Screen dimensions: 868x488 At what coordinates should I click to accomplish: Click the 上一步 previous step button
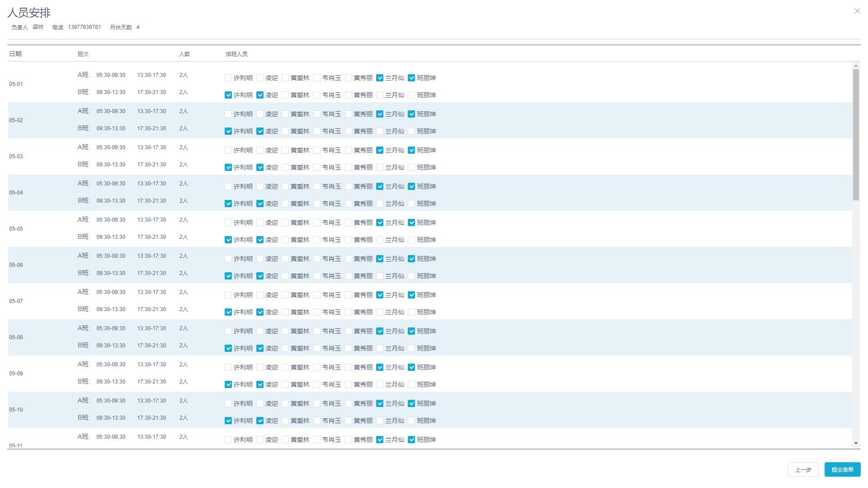802,469
